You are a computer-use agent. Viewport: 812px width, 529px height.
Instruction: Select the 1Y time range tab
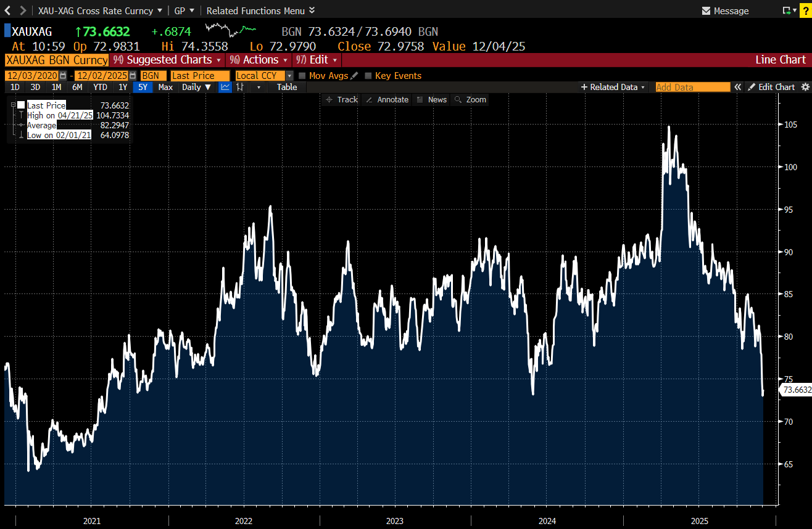[123, 87]
